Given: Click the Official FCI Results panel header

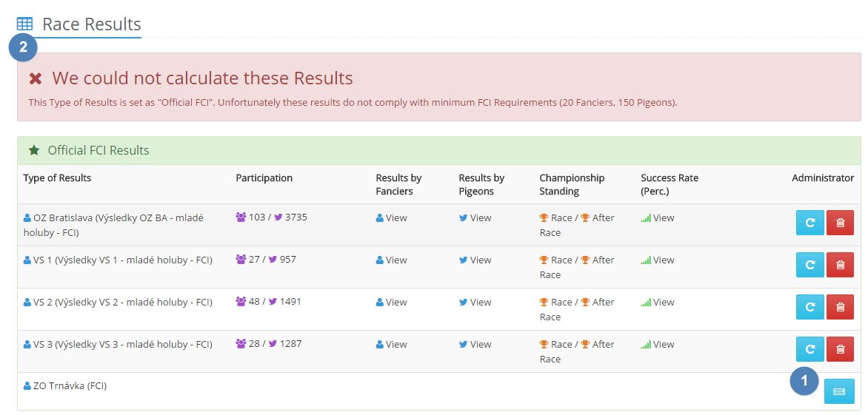Looking at the screenshot, I should click(x=98, y=150).
